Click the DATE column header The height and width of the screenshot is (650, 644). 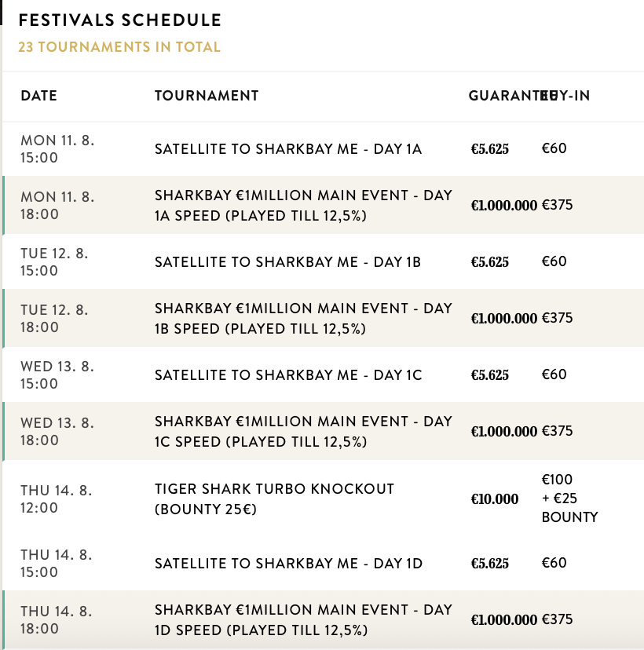tap(38, 96)
